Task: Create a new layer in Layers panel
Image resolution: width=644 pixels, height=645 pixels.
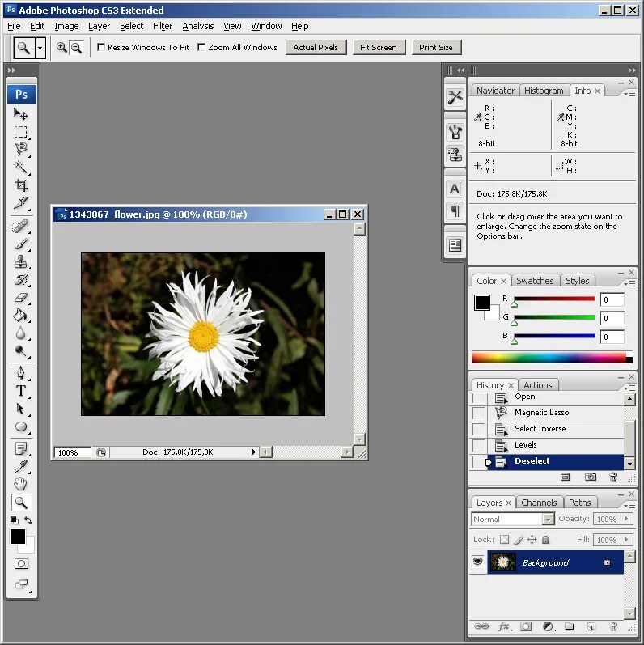Action: pyautogui.click(x=591, y=627)
